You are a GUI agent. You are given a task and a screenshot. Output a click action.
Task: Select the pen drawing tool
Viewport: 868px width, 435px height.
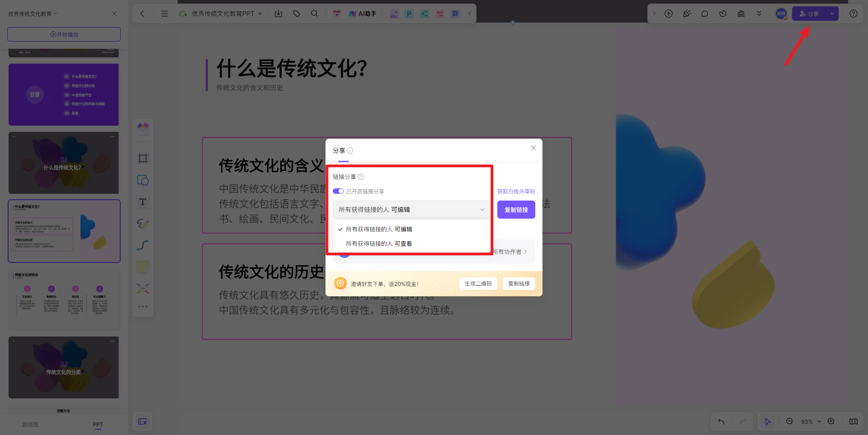(143, 224)
